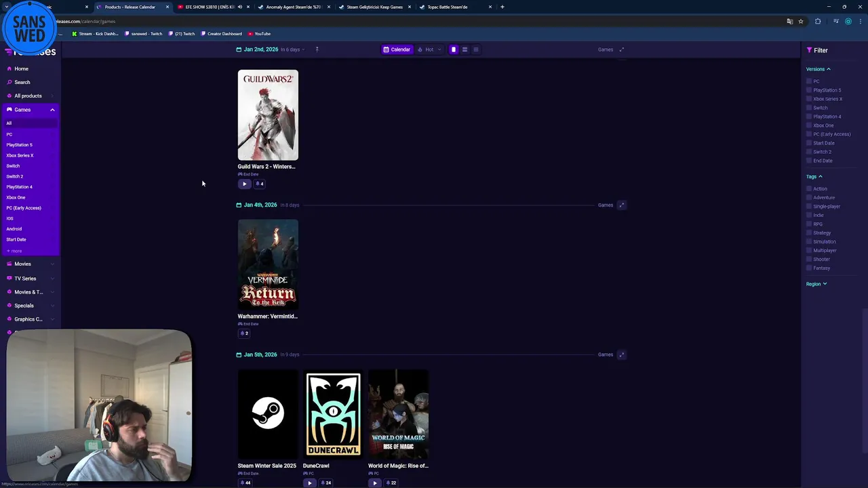Expand the Jan 4th Games section fullscreen icon

(x=621, y=205)
